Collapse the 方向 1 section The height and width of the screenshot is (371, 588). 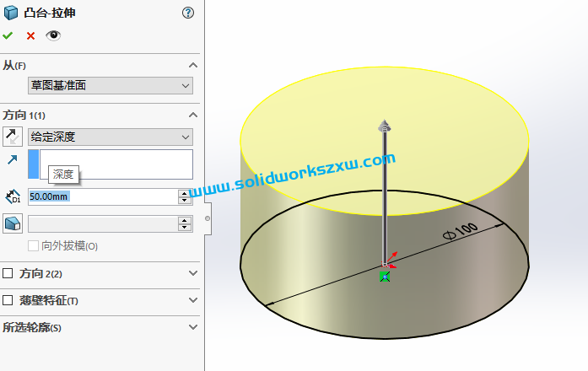tap(192, 115)
